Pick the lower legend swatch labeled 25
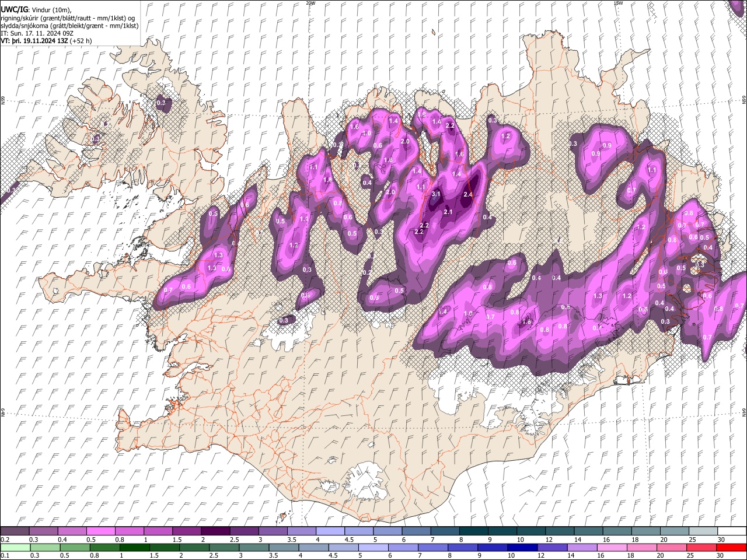Viewport: 747px width, 560px height. pyautogui.click(x=701, y=547)
